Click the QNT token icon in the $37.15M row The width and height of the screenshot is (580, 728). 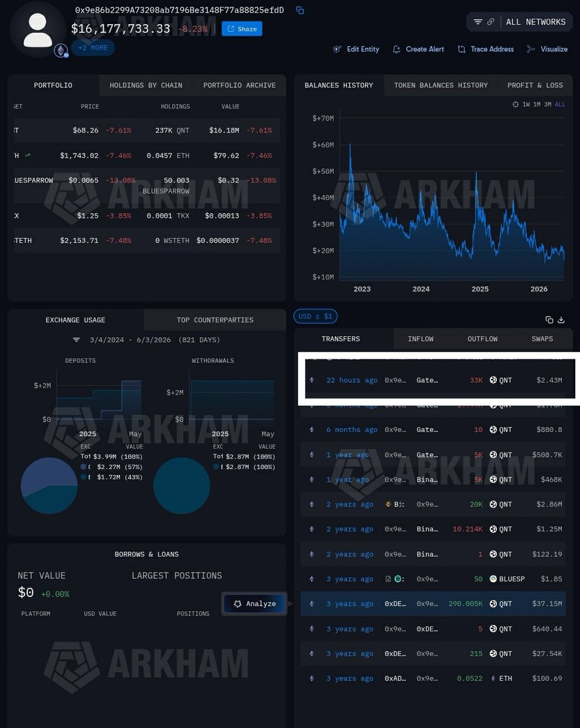tap(493, 604)
